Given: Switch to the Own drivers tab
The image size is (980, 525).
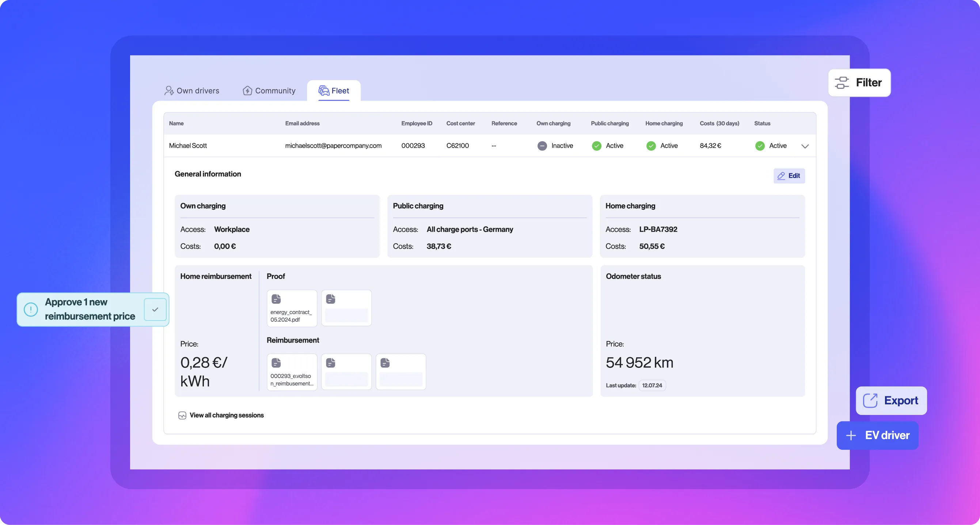Looking at the screenshot, I should [x=197, y=91].
